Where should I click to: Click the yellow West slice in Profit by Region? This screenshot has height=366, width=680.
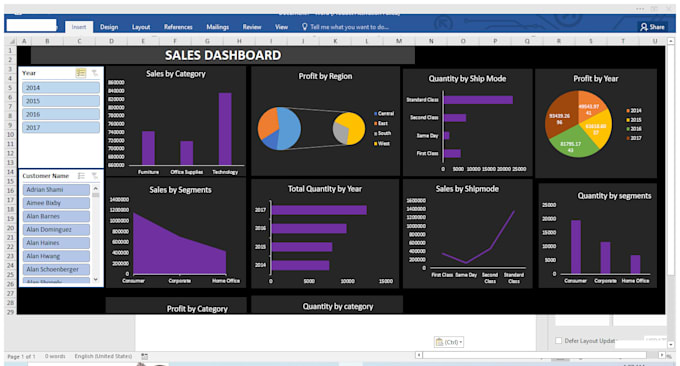click(354, 128)
